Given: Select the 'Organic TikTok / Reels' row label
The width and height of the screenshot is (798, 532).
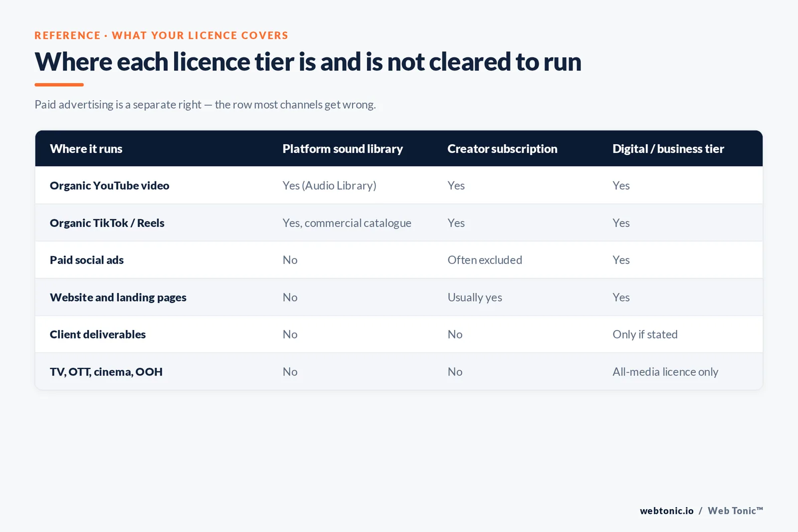Looking at the screenshot, I should (x=107, y=223).
